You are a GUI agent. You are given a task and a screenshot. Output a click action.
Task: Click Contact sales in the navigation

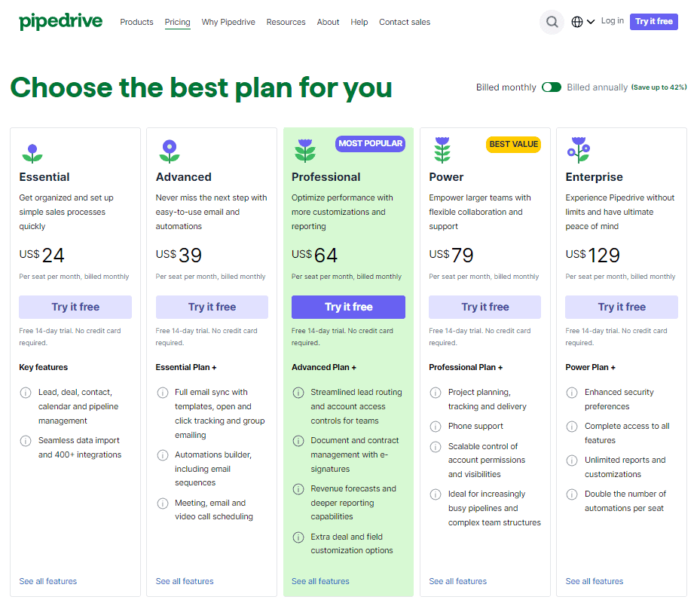click(405, 22)
